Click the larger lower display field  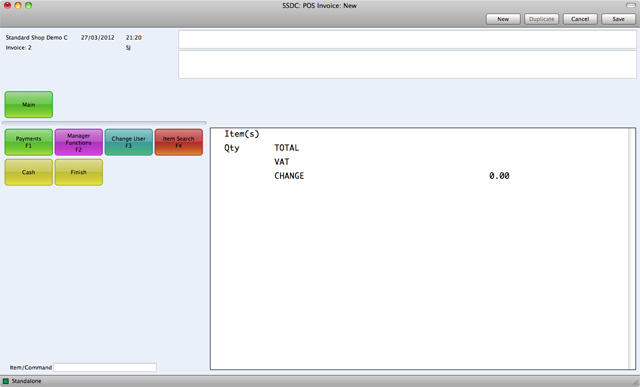click(407, 64)
